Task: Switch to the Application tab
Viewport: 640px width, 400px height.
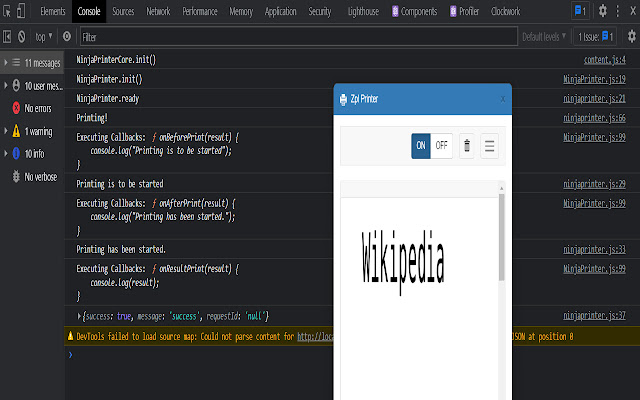Action: pyautogui.click(x=281, y=11)
